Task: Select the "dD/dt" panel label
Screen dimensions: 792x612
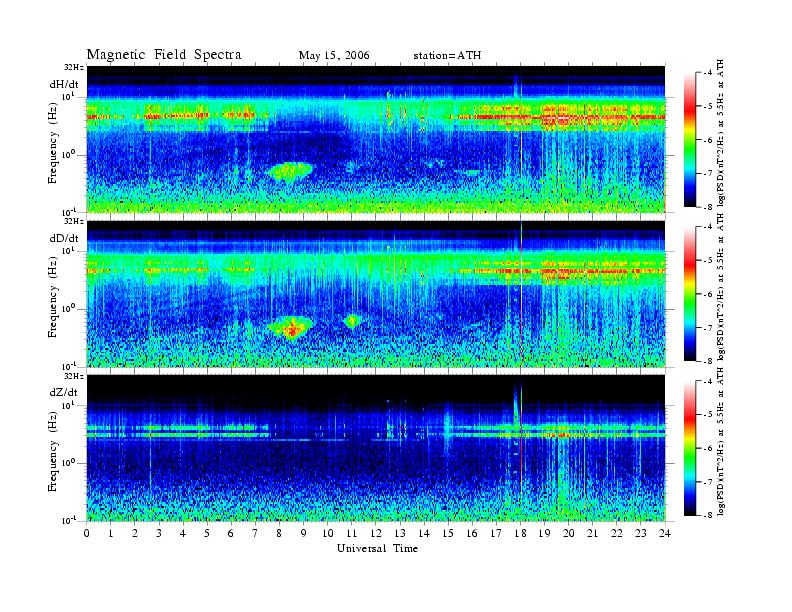Action: [64, 238]
